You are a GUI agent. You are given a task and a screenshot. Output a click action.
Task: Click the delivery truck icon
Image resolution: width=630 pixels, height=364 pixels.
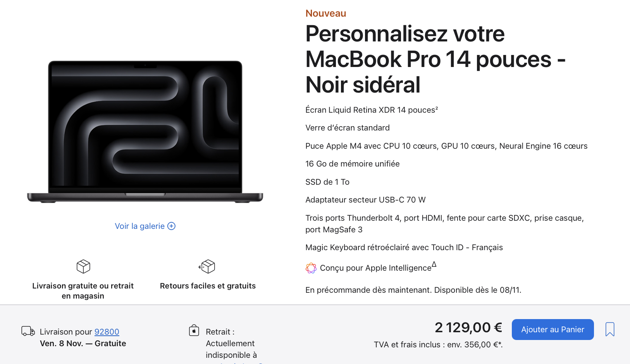click(x=28, y=331)
